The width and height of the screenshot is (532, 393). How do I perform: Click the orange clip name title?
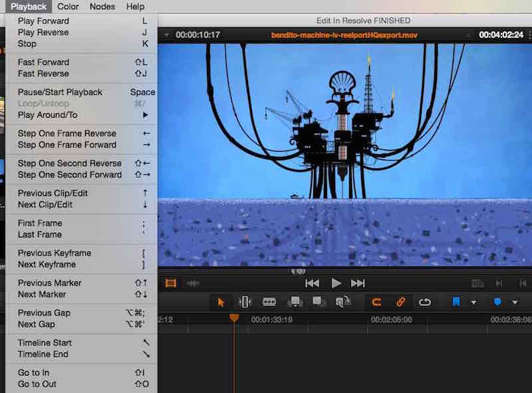point(344,35)
